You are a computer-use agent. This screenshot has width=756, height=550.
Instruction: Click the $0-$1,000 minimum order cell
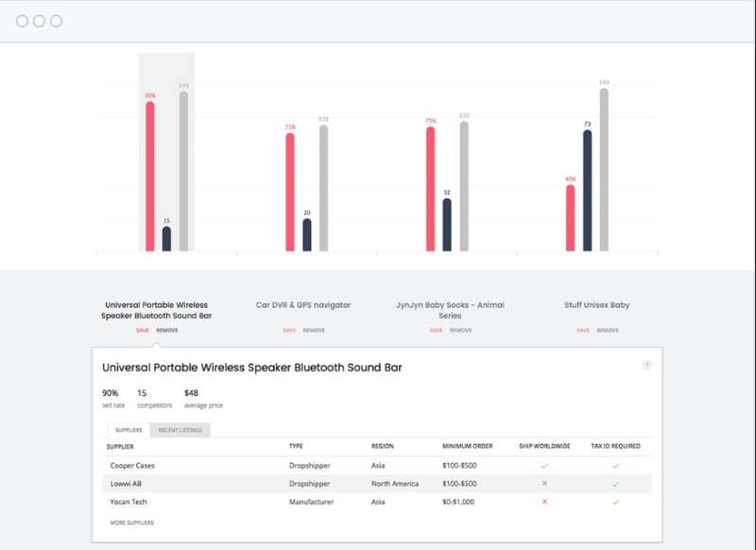coord(458,502)
